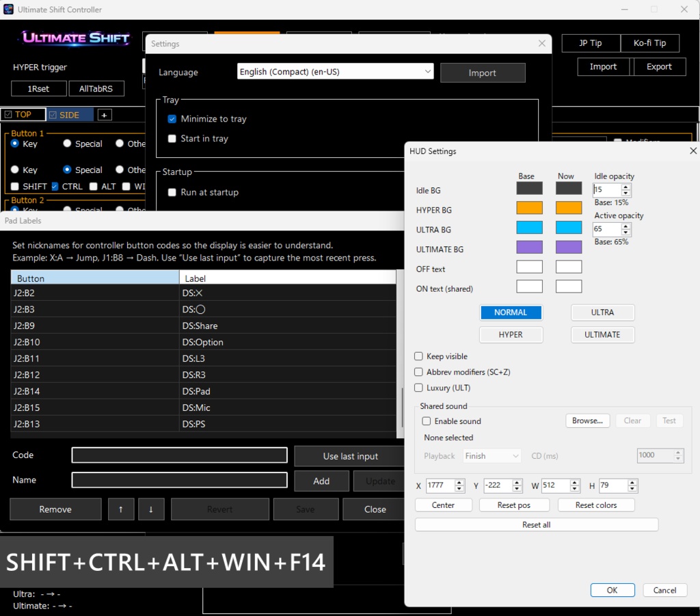Viewport: 700px width, 616px height.
Task: Click the "+" to add a new tab
Action: 104,114
